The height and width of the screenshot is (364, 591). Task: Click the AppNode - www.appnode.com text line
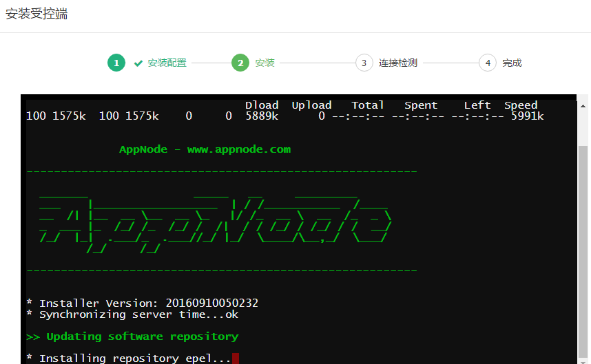click(x=205, y=149)
